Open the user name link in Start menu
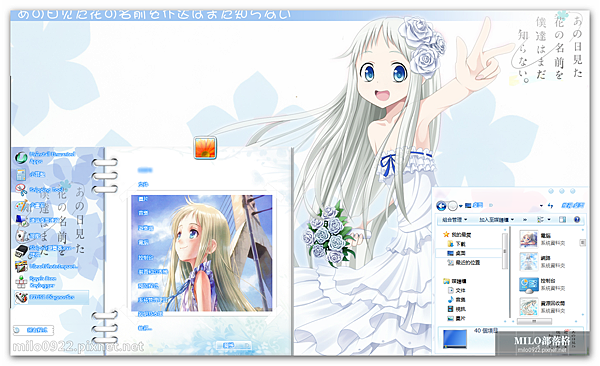 click(145, 170)
